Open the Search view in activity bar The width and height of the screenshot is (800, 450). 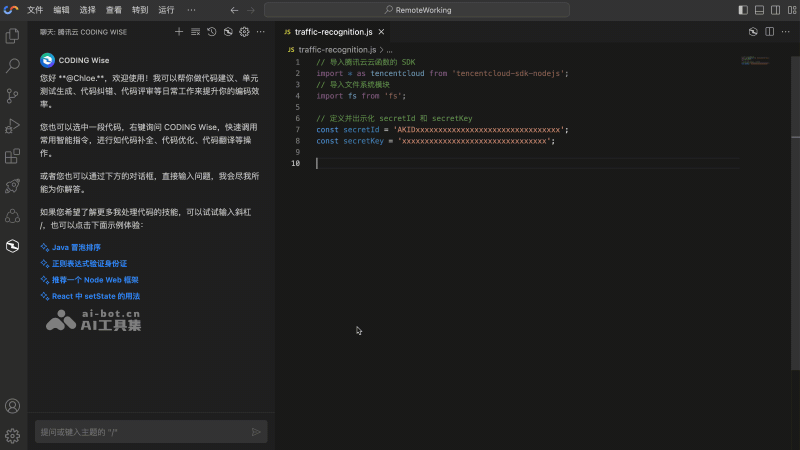pyautogui.click(x=13, y=66)
